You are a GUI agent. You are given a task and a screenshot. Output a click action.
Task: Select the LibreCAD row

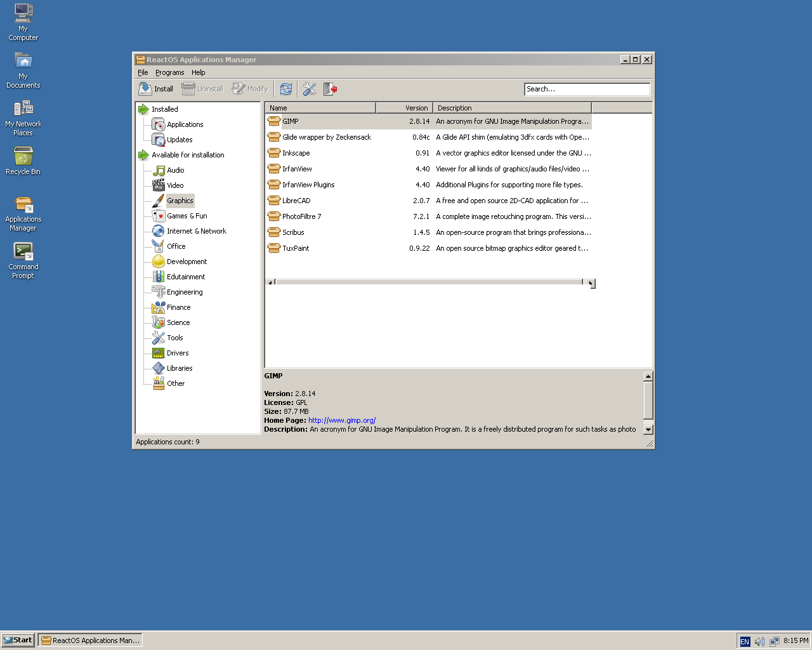(x=429, y=201)
